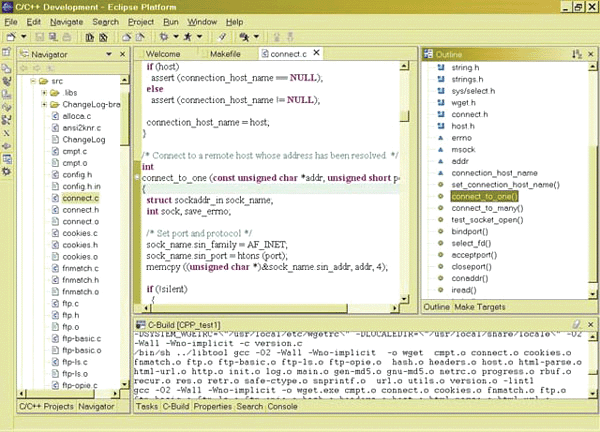Click the New wizard toolbar icon
This screenshot has height=432, width=600.
click(x=9, y=35)
